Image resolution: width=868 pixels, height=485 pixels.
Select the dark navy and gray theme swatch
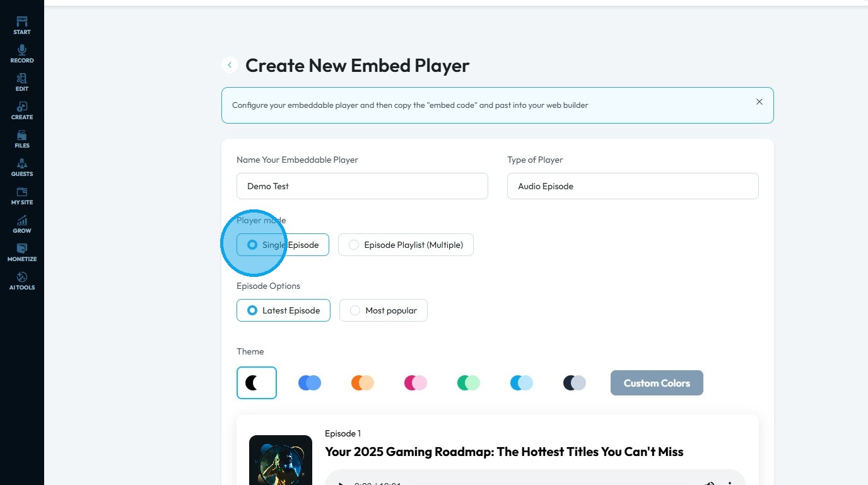(x=575, y=383)
